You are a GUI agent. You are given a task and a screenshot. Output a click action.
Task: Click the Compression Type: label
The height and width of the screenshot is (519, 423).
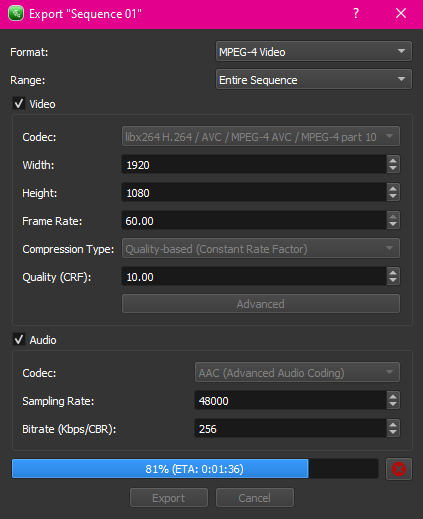68,249
